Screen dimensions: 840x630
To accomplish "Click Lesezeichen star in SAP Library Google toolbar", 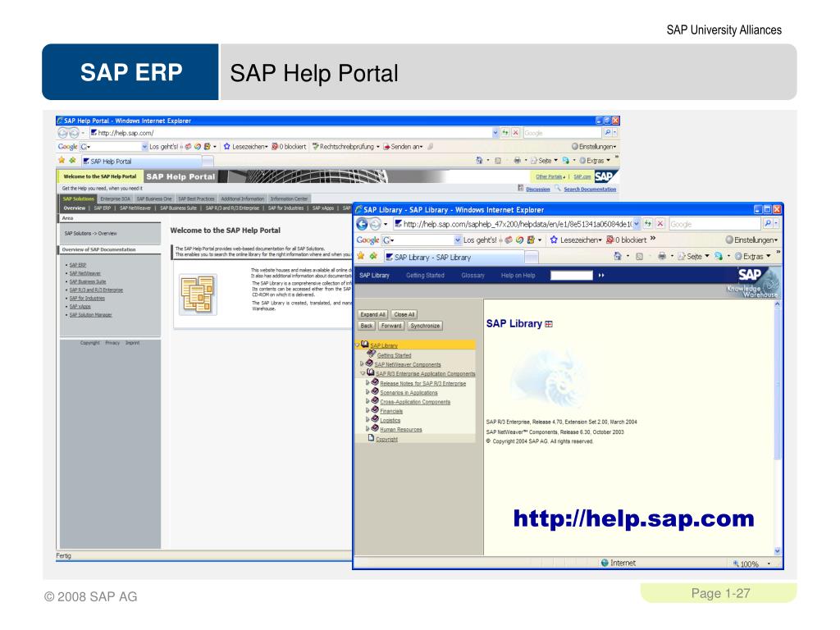I will click(554, 240).
